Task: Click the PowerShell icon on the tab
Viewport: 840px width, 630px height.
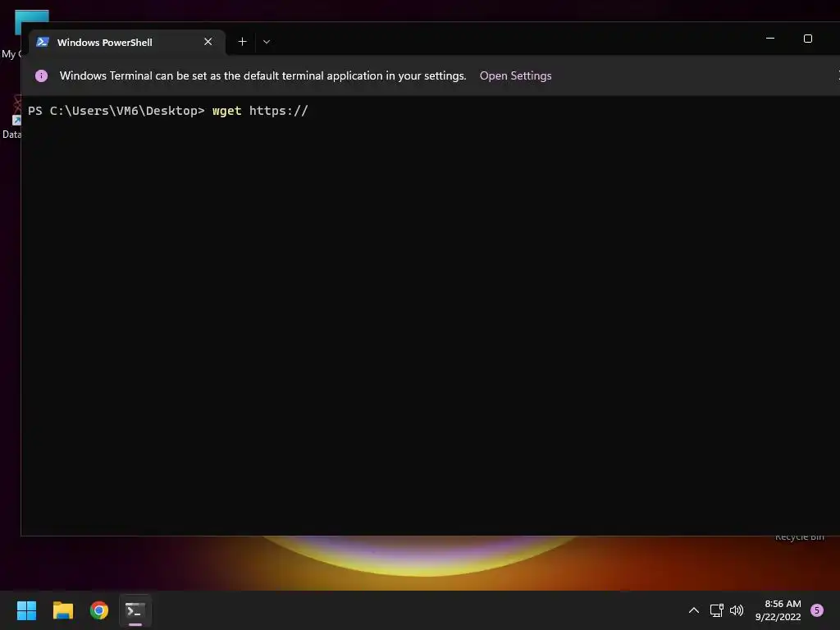Action: (43, 42)
